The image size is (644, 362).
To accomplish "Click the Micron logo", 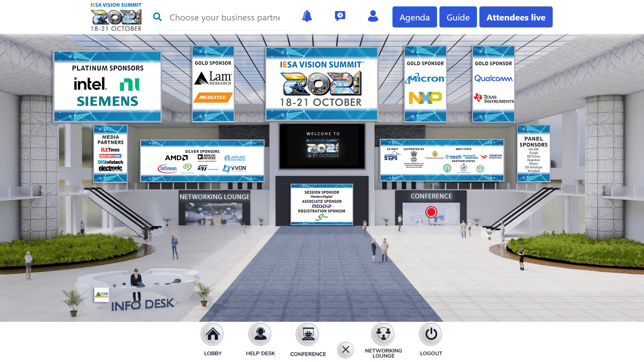I will click(425, 78).
